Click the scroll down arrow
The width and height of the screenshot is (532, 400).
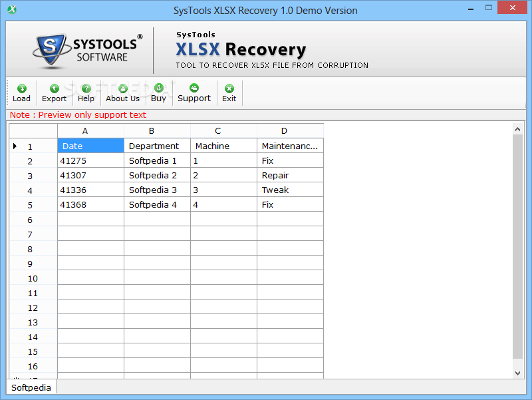[x=517, y=373]
